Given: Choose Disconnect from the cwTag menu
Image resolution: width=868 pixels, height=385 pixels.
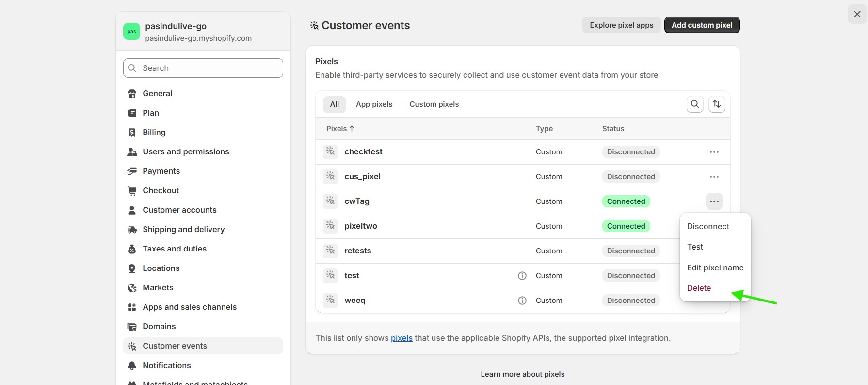Looking at the screenshot, I should pyautogui.click(x=708, y=226).
